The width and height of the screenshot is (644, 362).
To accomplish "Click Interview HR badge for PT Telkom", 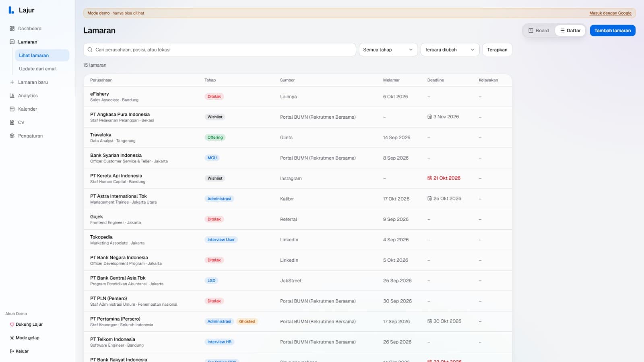I will point(219,342).
